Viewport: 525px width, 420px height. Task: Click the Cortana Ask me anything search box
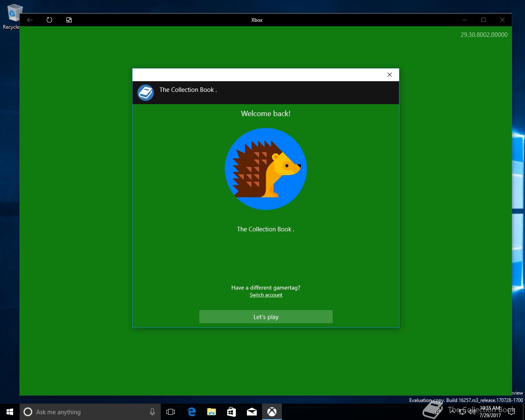[x=90, y=412]
